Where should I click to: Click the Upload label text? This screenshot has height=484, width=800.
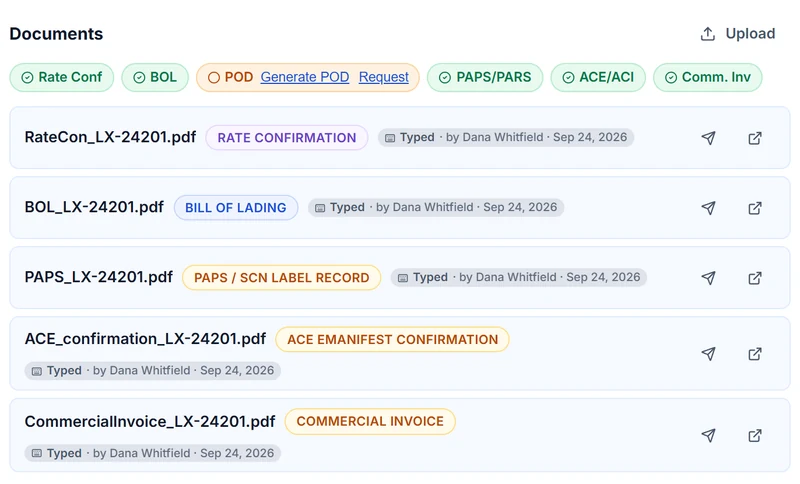coord(750,34)
